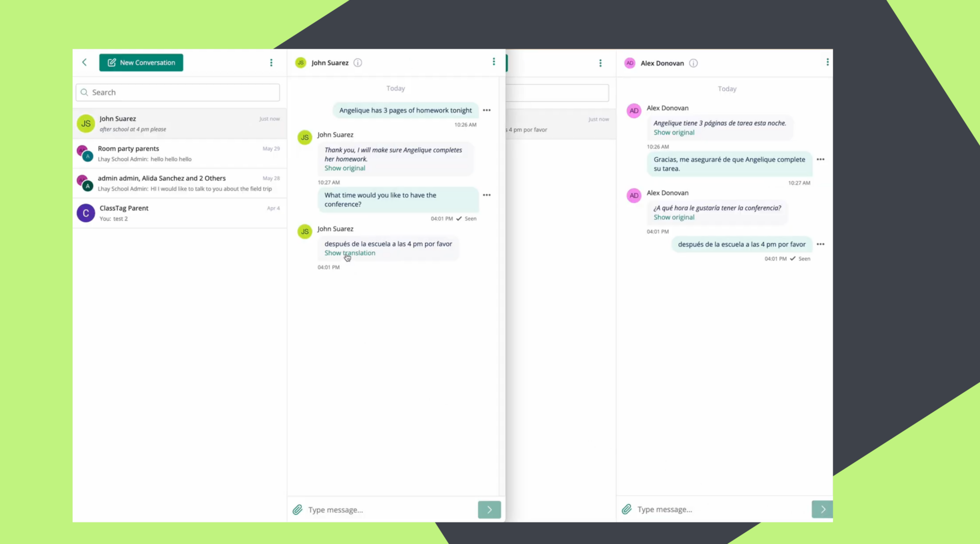The image size is (980, 544).
Task: Open the John Suarez chat header menu
Action: [x=494, y=62]
